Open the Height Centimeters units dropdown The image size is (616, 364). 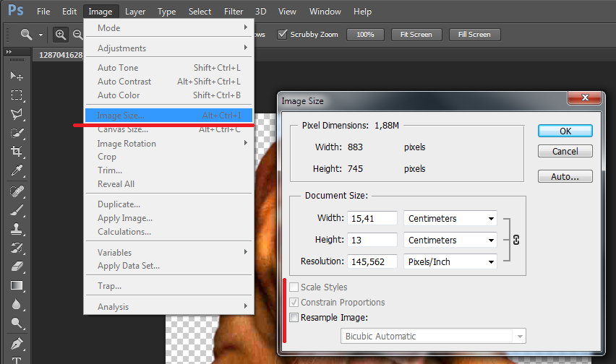pos(451,240)
